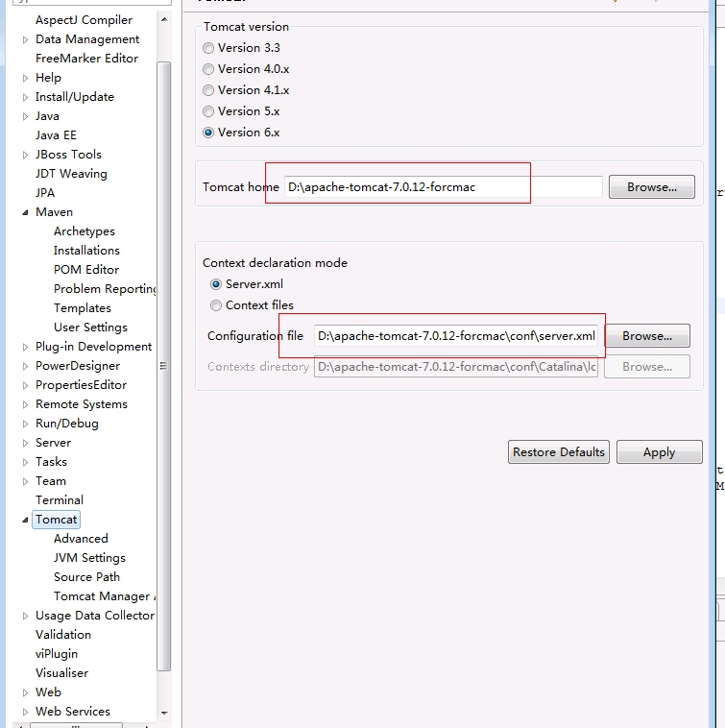Image resolution: width=725 pixels, height=728 pixels.
Task: Click the Configuration file path field
Action: [456, 336]
